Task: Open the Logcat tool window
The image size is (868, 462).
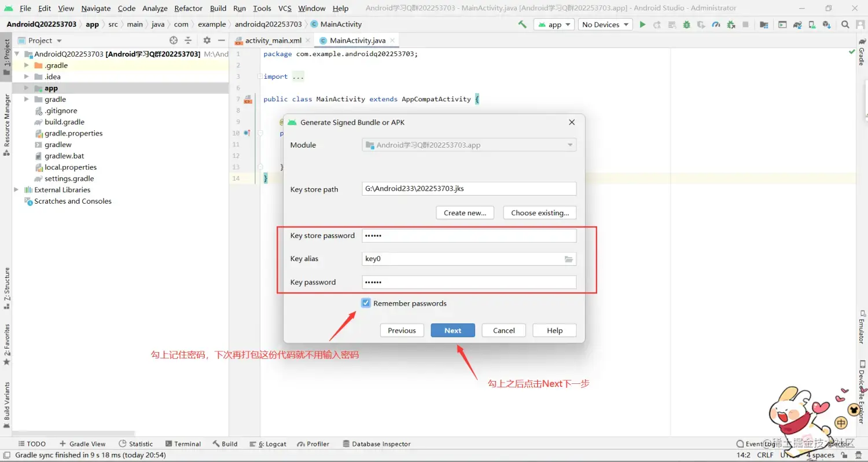Action: point(269,444)
